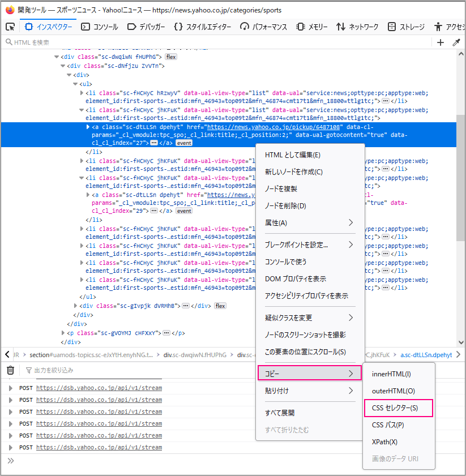Select 'DOM プロパティを表示' menu item
Viewport: 466px width, 476px height.
point(310,279)
